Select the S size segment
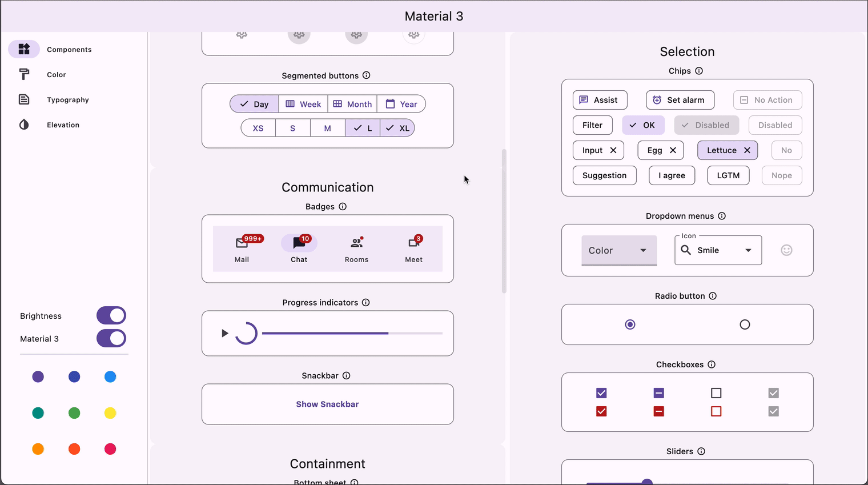868x485 pixels. [293, 128]
